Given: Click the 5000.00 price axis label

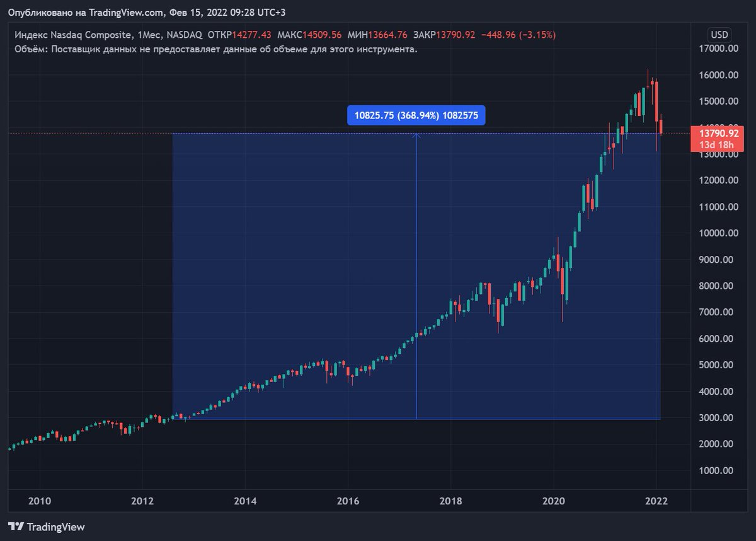Looking at the screenshot, I should point(718,364).
